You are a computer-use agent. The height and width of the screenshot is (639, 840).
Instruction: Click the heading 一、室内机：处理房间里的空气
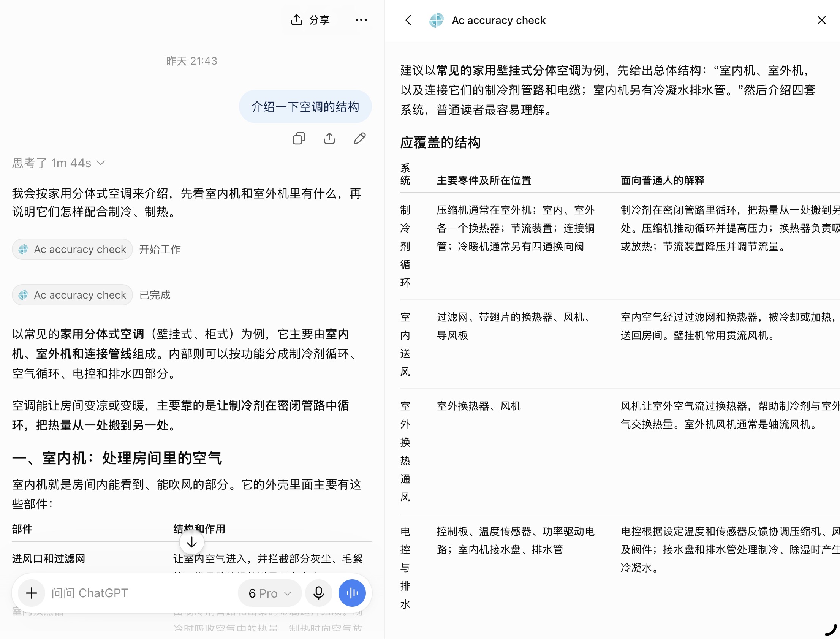117,458
